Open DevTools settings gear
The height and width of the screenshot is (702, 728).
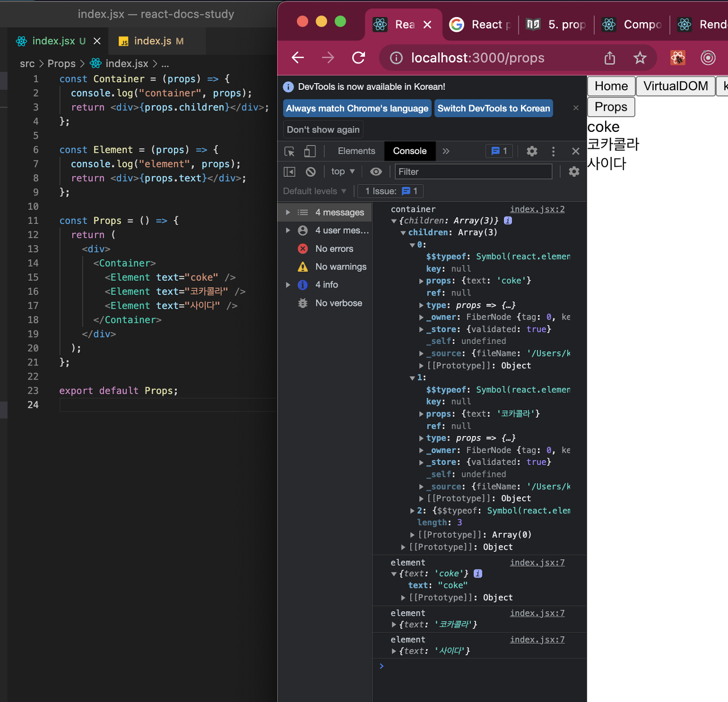tap(532, 151)
